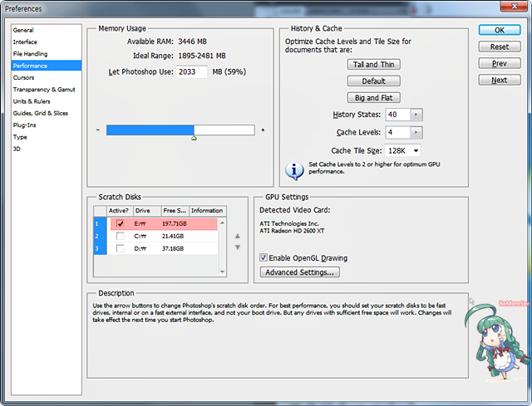Click the minus icon beside memory slider
Image resolution: width=532 pixels, height=406 pixels.
(98, 130)
